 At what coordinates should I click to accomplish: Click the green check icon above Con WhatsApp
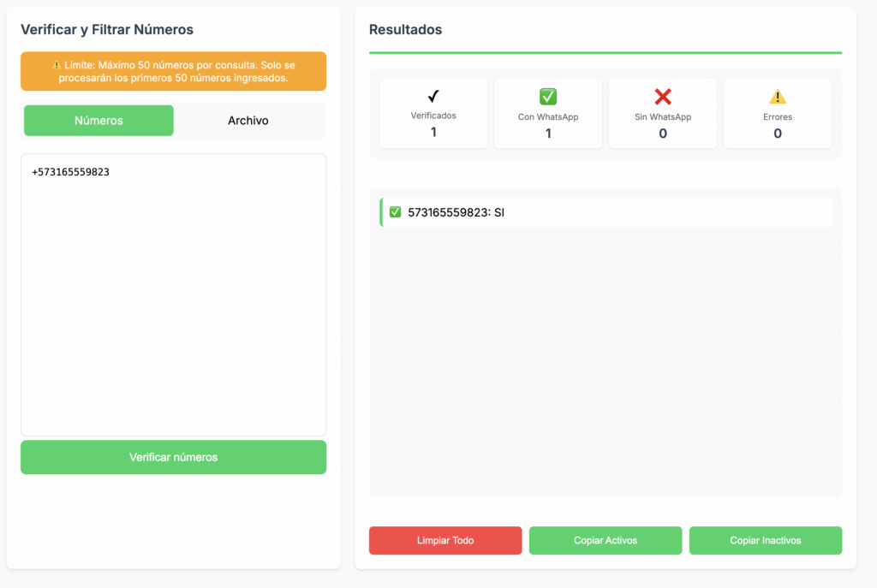pyautogui.click(x=548, y=97)
